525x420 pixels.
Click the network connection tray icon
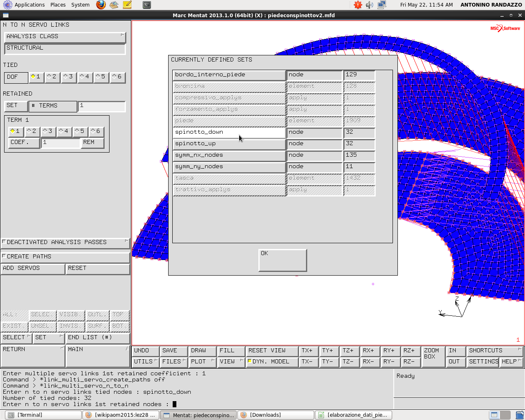(382, 5)
